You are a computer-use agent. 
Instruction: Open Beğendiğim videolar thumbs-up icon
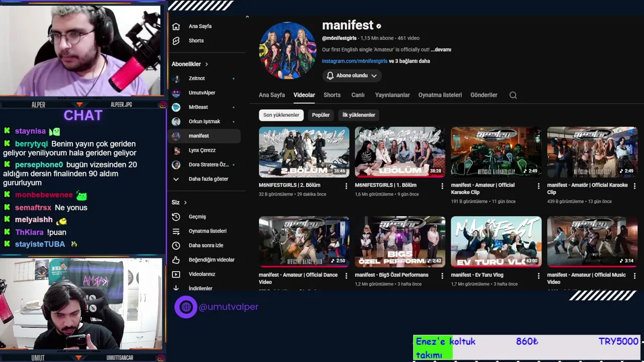point(176,260)
